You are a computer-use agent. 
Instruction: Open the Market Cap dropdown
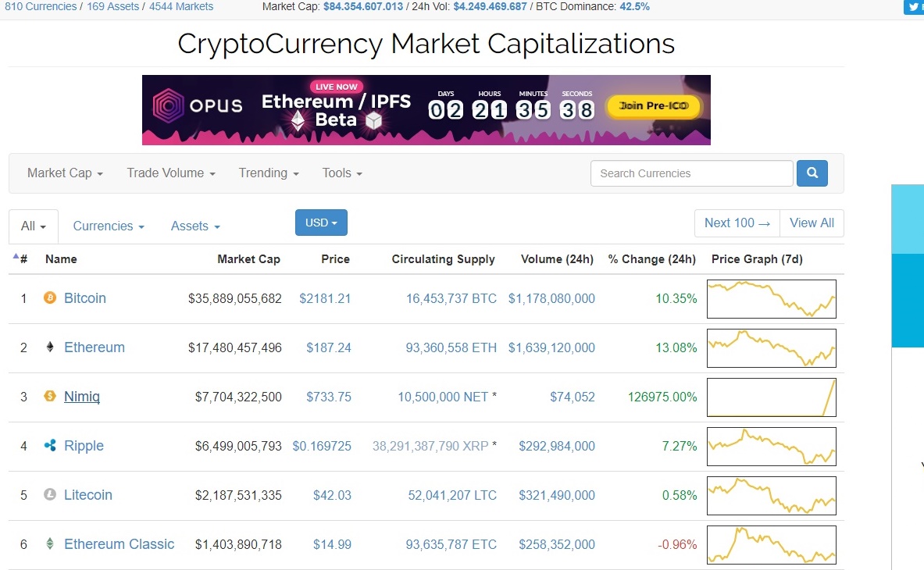coord(63,173)
